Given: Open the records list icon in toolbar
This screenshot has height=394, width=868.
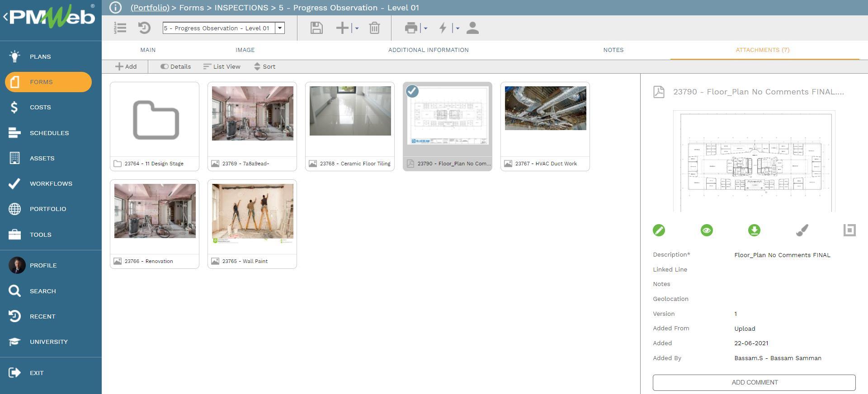Looking at the screenshot, I should 120,28.
